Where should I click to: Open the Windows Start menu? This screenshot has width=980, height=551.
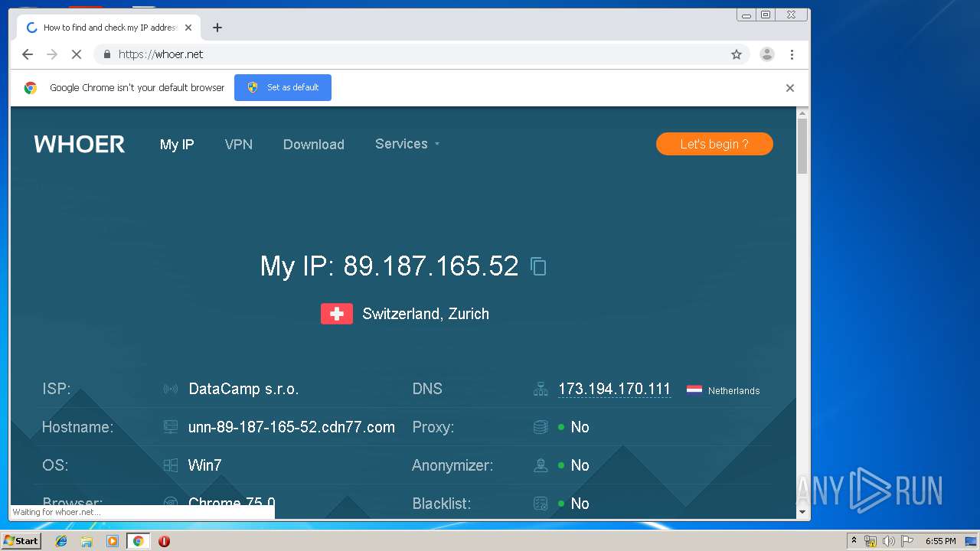pos(21,541)
